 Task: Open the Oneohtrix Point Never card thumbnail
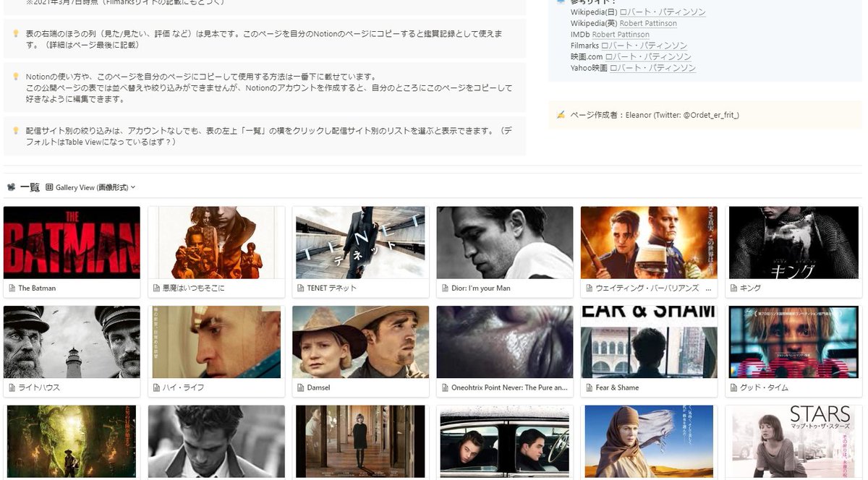(x=505, y=342)
